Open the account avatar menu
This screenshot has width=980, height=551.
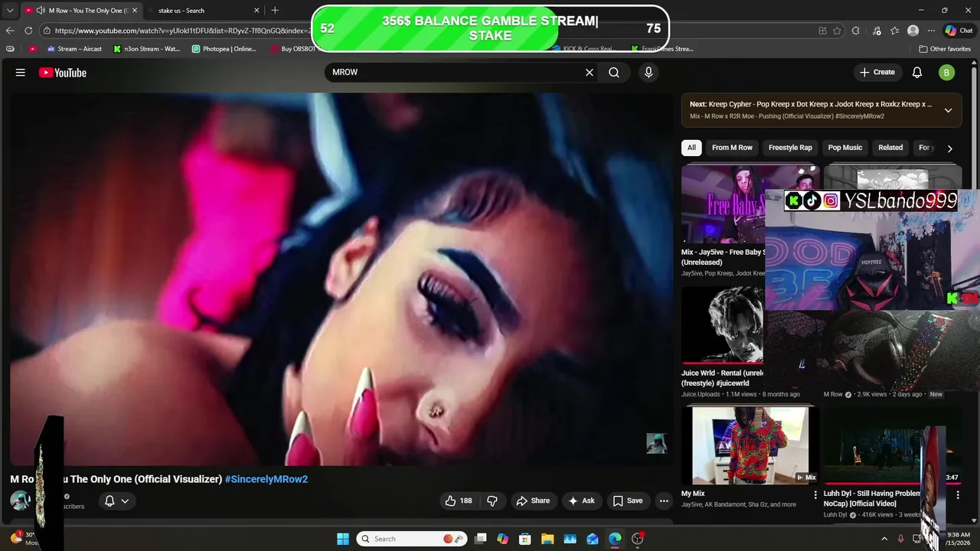[946, 73]
